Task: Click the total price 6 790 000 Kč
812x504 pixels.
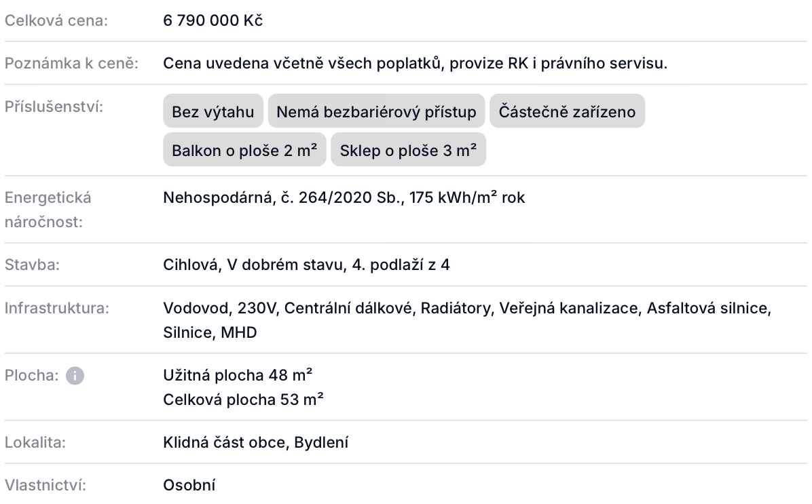Action: tap(213, 20)
